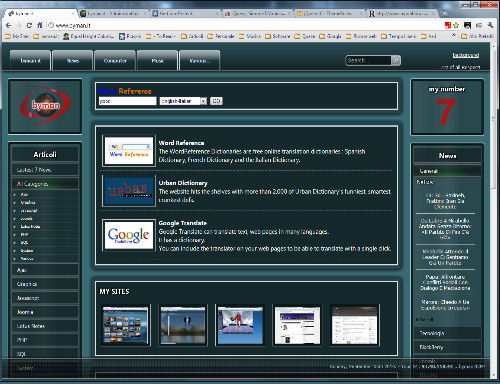This screenshot has width=500, height=384.
Task: Expand the Lotus Notes accordion header in Articoli
Action: (45, 326)
